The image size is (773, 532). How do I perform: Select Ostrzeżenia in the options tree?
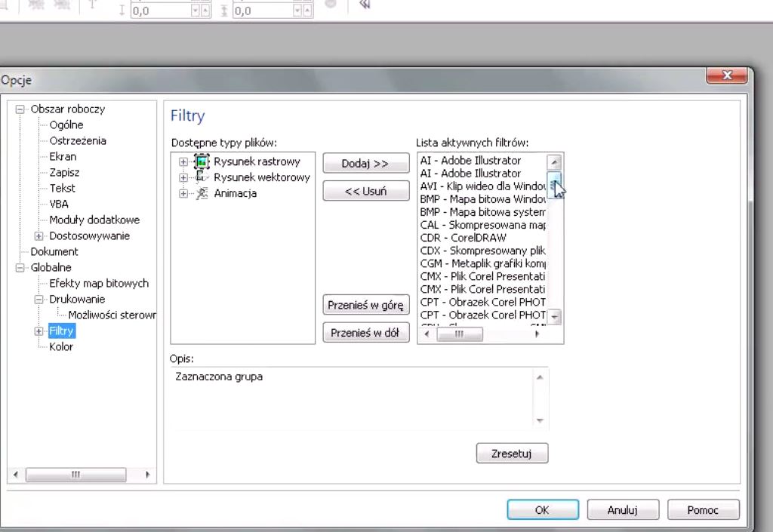coord(78,140)
